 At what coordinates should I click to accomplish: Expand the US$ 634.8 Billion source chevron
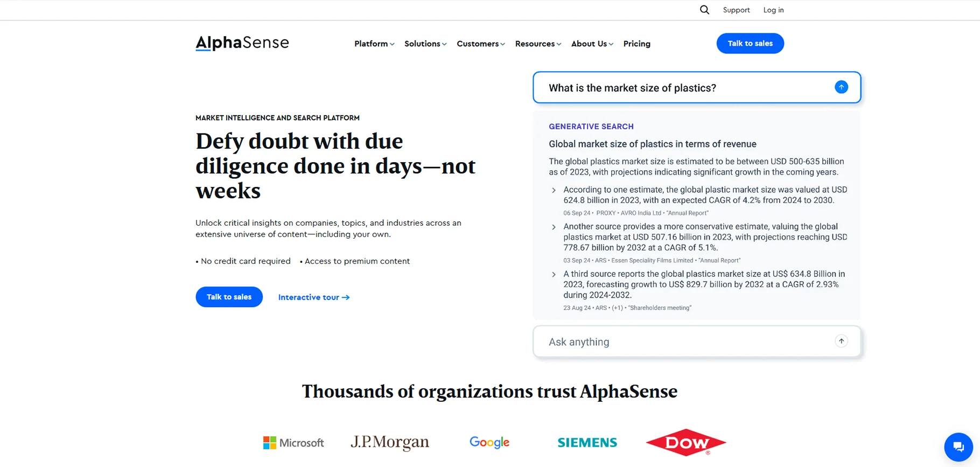554,275
